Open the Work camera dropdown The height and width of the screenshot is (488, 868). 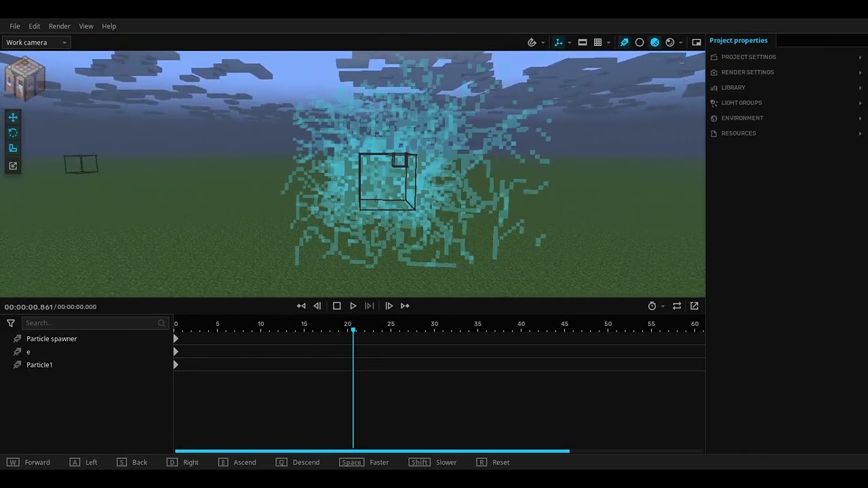[x=36, y=42]
